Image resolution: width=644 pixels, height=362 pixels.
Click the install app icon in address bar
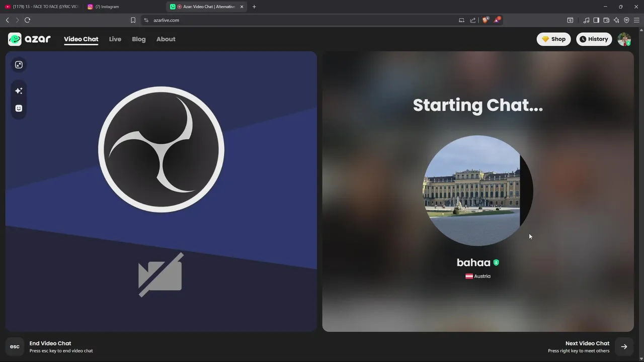coord(461,20)
